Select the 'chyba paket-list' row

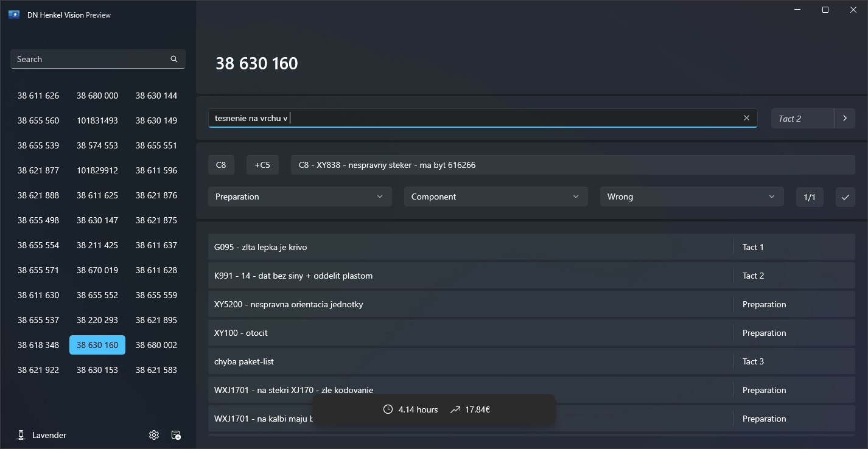pyautogui.click(x=469, y=361)
